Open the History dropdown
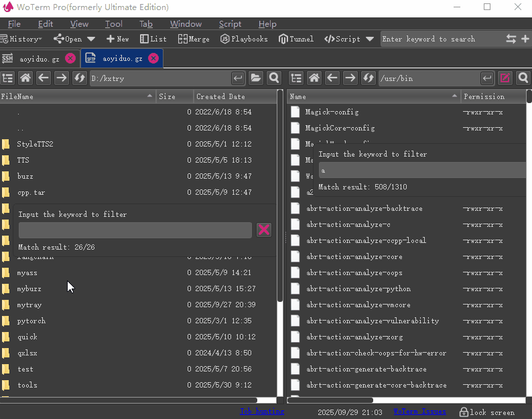The width and height of the screenshot is (532, 419). pyautogui.click(x=21, y=39)
